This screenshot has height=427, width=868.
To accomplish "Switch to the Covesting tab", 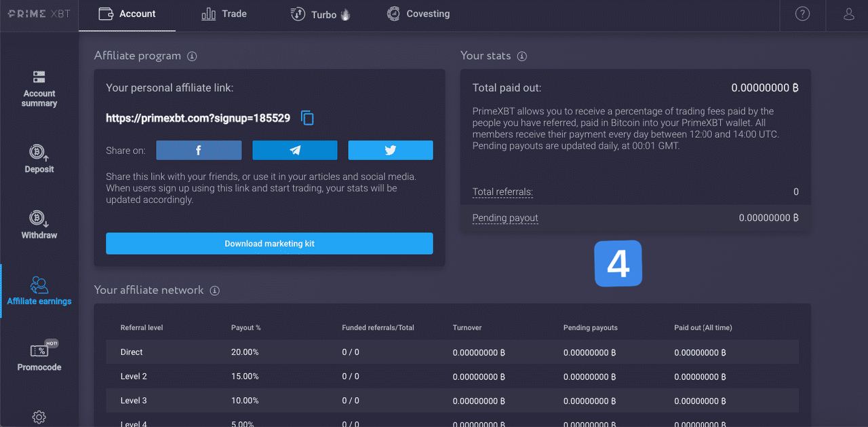I will 418,14.
